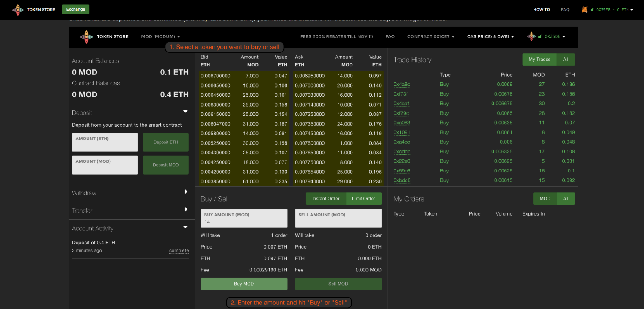Select the ask priced 0.007940000
The height and width of the screenshot is (309, 644).
tap(339, 181)
